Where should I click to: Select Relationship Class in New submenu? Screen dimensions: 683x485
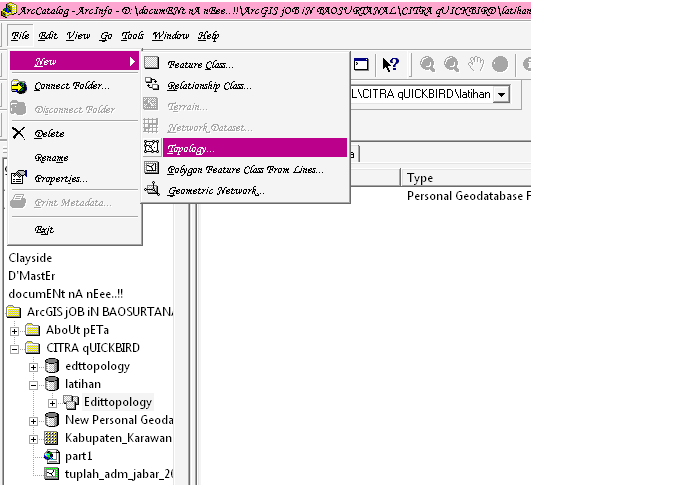pos(209,86)
